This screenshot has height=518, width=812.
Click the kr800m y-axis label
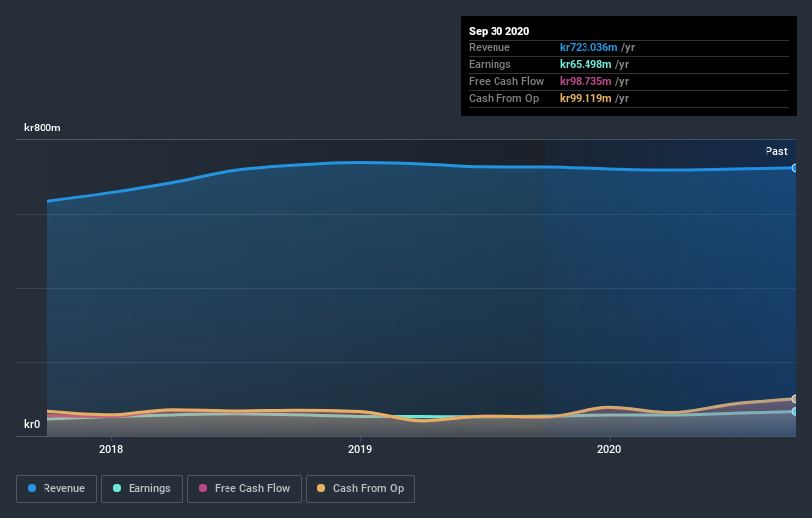(42, 128)
